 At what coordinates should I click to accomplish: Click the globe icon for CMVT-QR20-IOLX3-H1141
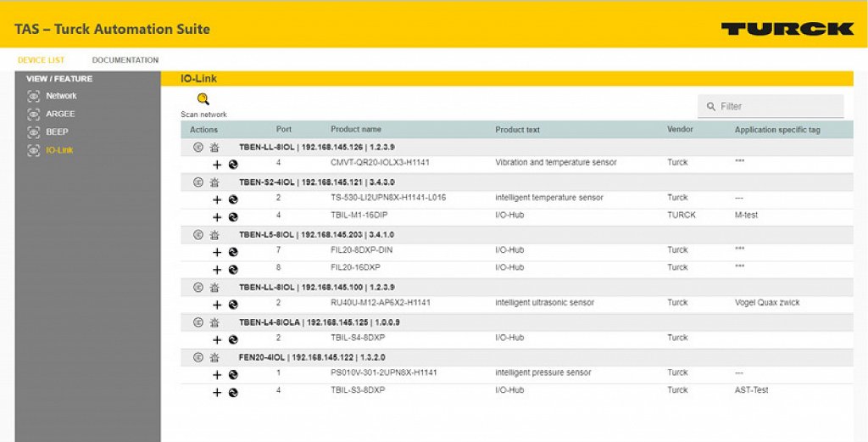click(x=233, y=164)
